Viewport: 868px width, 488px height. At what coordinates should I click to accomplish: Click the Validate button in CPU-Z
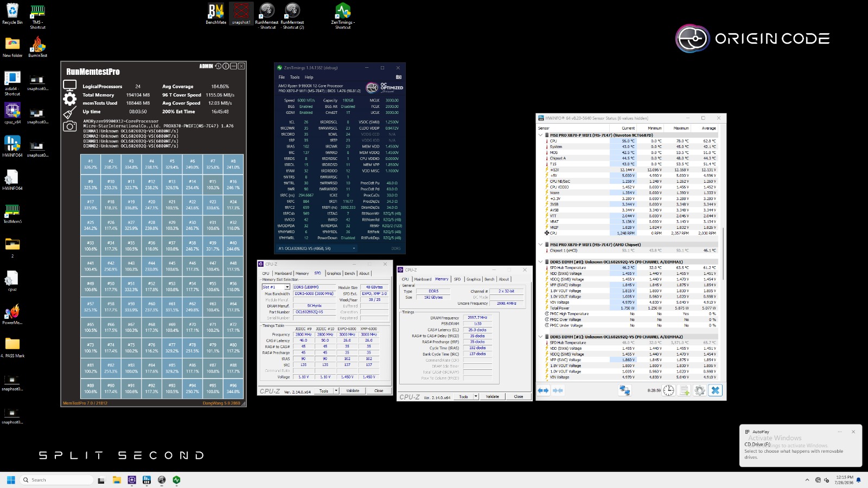click(x=354, y=390)
